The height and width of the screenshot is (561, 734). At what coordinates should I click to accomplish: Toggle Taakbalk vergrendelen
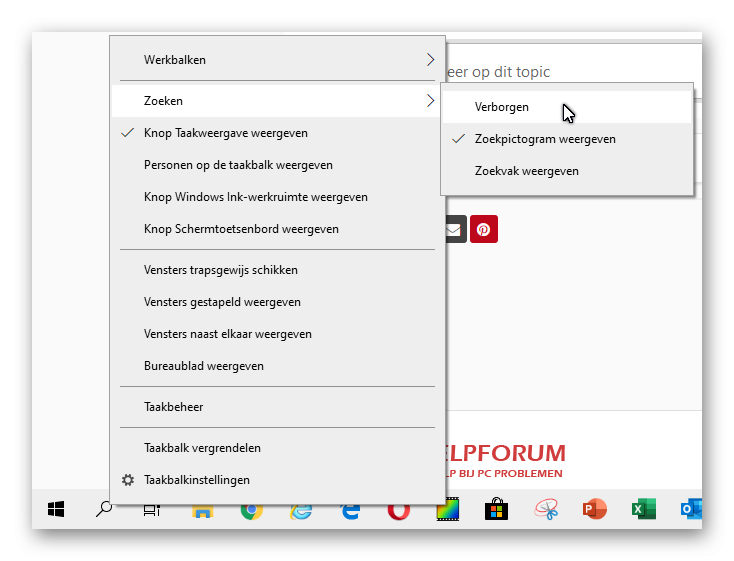click(278, 448)
